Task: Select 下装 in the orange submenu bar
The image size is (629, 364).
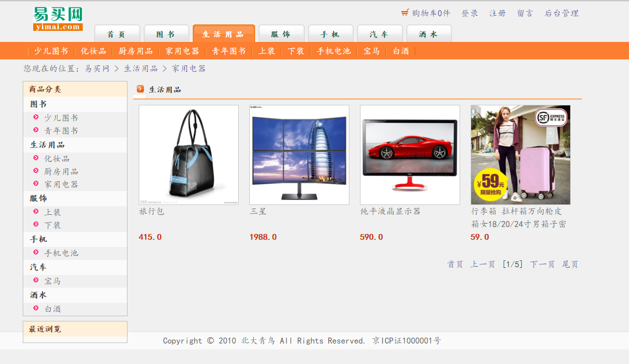Action: tap(296, 51)
